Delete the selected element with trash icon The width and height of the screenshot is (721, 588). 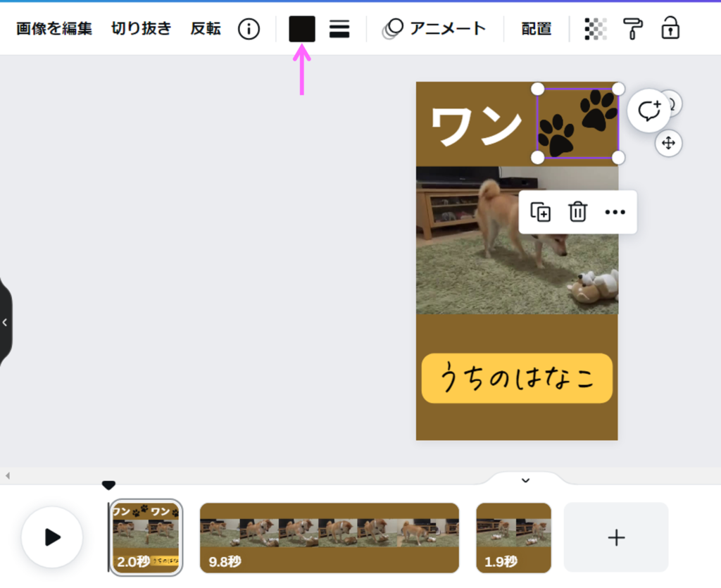[x=577, y=212]
